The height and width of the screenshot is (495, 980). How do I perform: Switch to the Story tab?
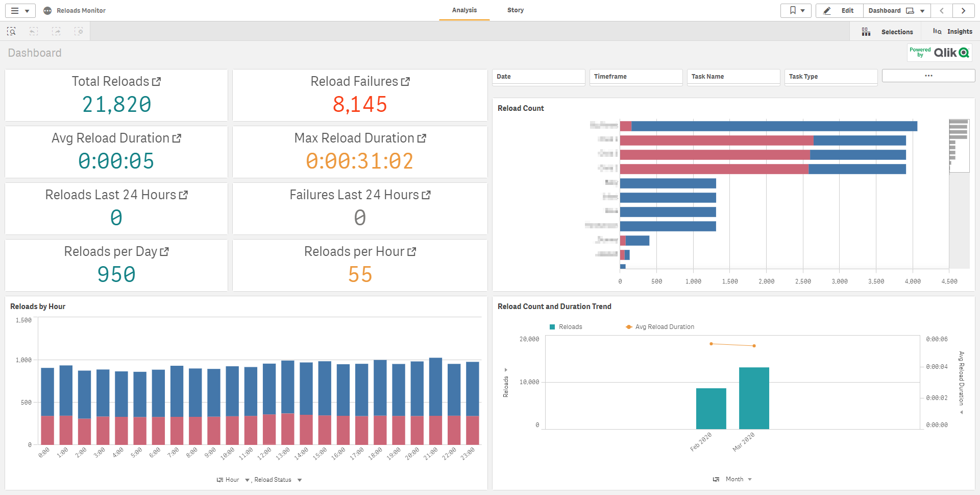click(515, 10)
